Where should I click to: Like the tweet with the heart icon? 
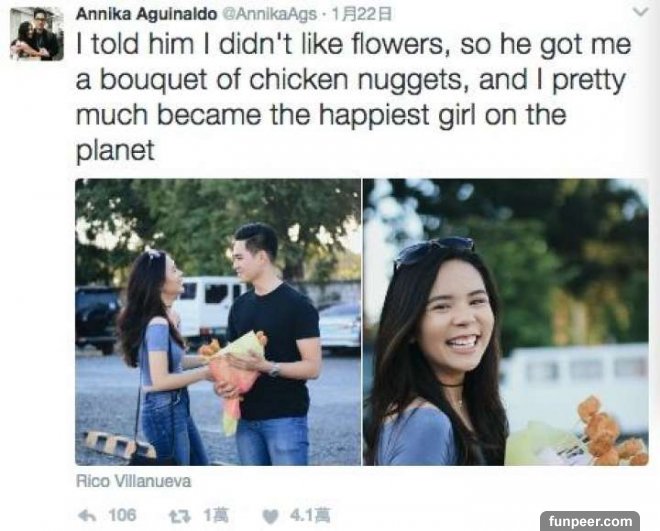(270, 517)
